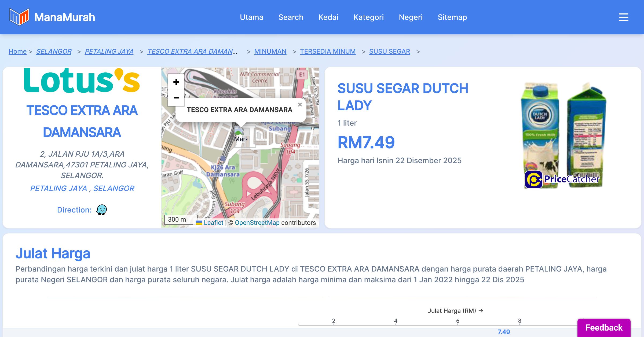The image size is (644, 337).
Task: Open the OpenStreetMap attribution link
Action: pyautogui.click(x=257, y=223)
